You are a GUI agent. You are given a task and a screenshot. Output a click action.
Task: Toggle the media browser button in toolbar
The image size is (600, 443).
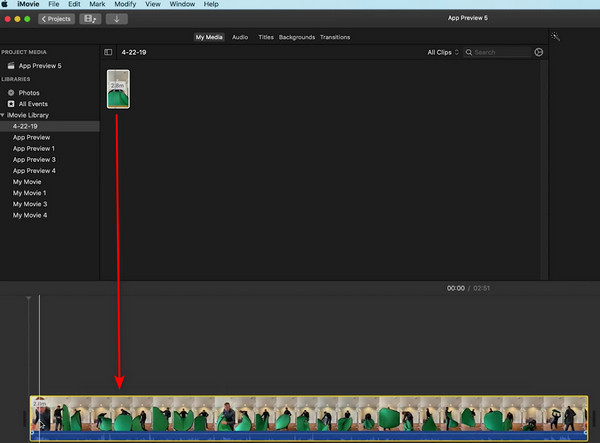90,19
